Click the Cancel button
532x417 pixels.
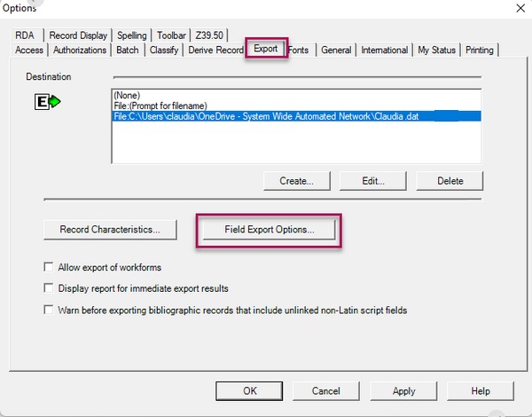click(325, 391)
